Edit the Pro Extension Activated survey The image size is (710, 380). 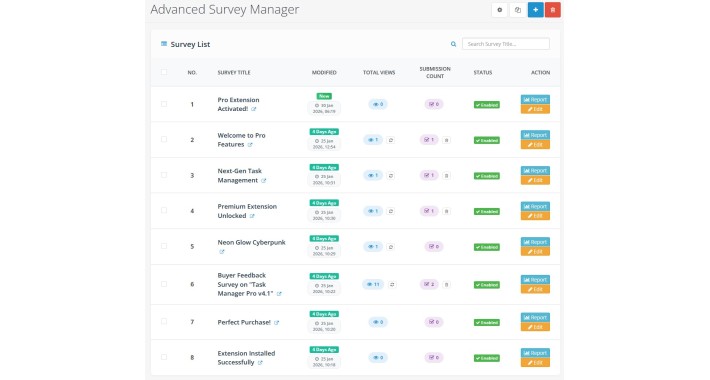tap(535, 109)
